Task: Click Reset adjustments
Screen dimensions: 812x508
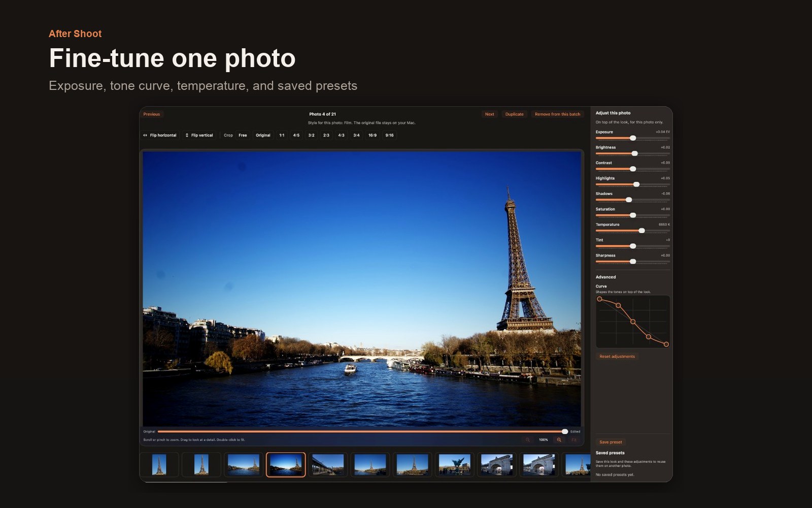Action: coord(617,357)
